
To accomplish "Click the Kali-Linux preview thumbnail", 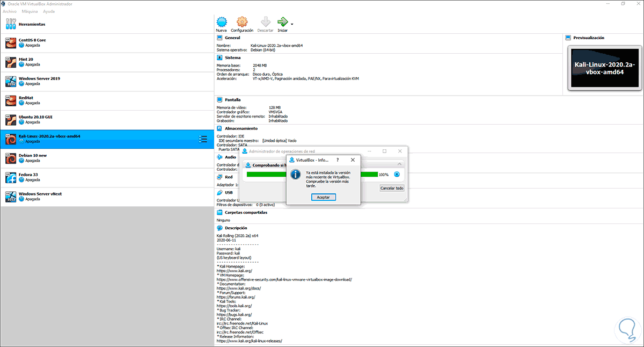I will click(x=605, y=68).
